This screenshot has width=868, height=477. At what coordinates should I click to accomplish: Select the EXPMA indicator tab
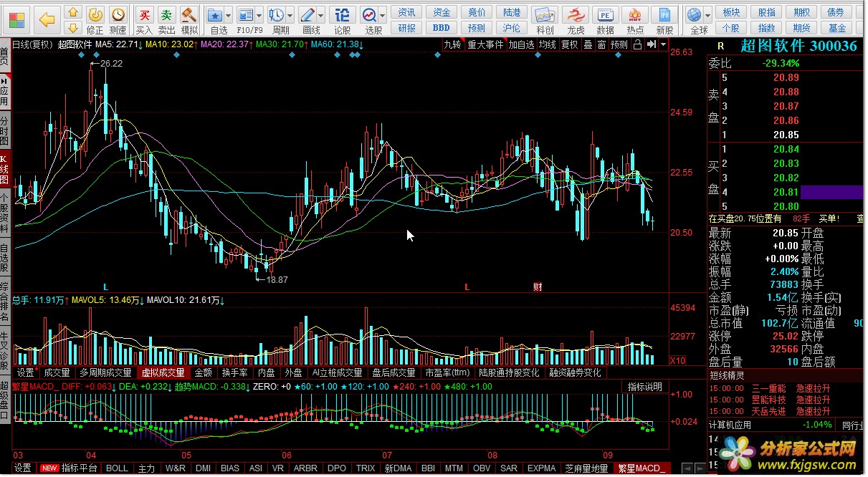[541, 468]
